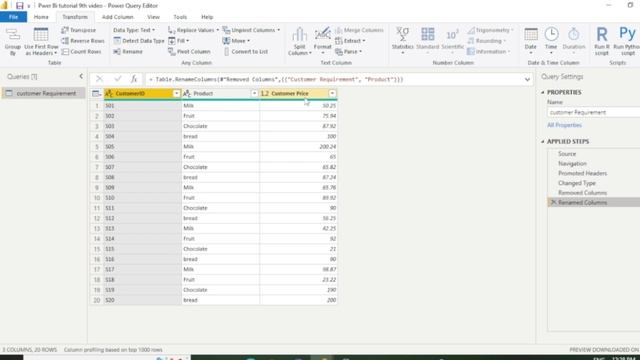The image size is (640, 360).
Task: Open the Move dropdown
Action: (x=236, y=41)
